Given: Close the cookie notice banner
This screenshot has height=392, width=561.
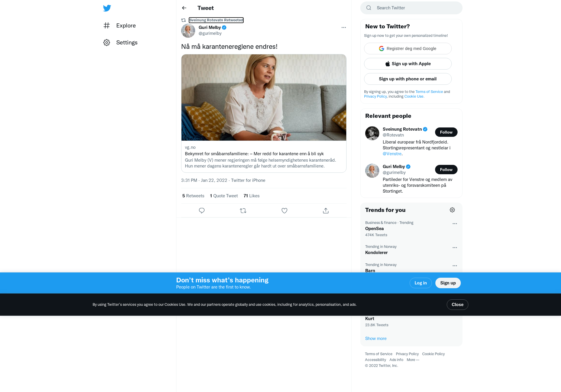Looking at the screenshot, I should pos(458,305).
